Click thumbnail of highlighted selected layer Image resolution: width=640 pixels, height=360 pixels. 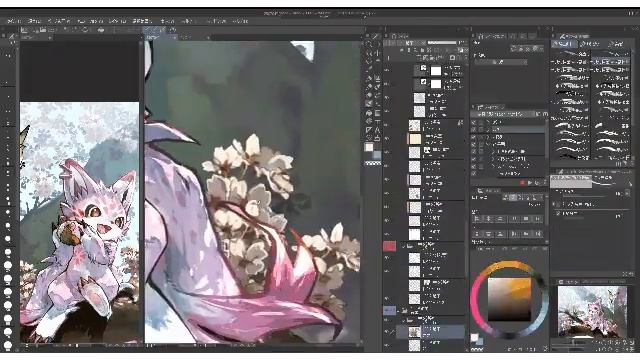(415, 332)
